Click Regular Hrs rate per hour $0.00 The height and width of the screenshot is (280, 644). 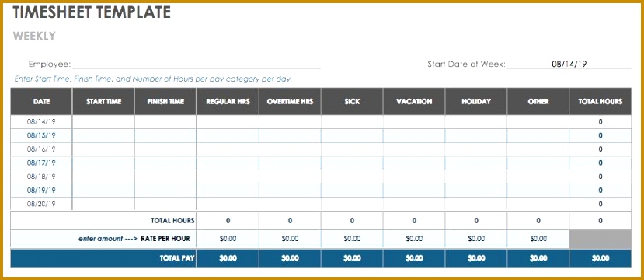point(228,239)
